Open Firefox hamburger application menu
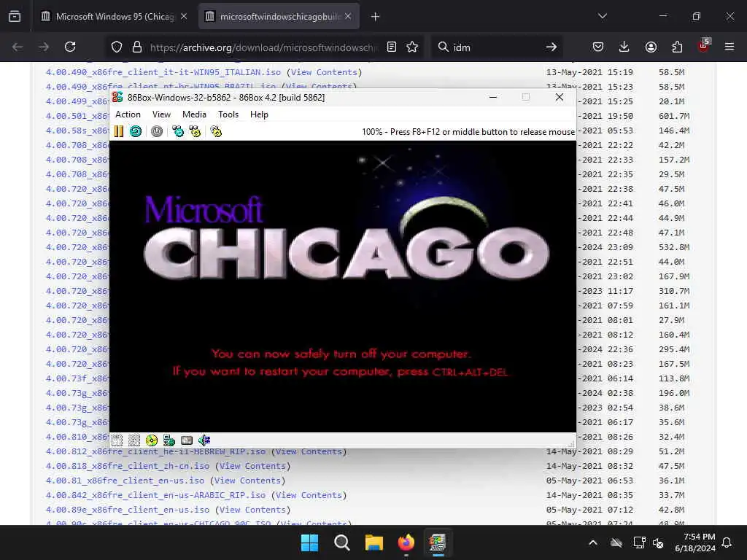Viewport: 747px width, 560px height. [x=729, y=47]
